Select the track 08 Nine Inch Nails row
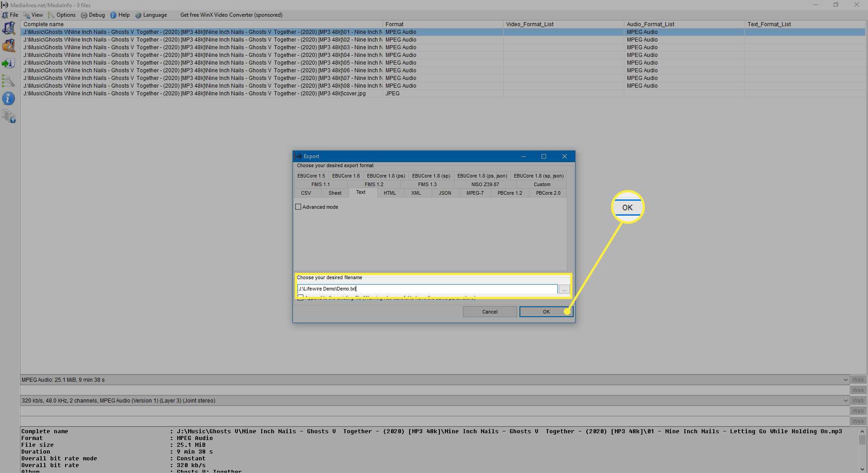This screenshot has width=868, height=473. (x=443, y=86)
